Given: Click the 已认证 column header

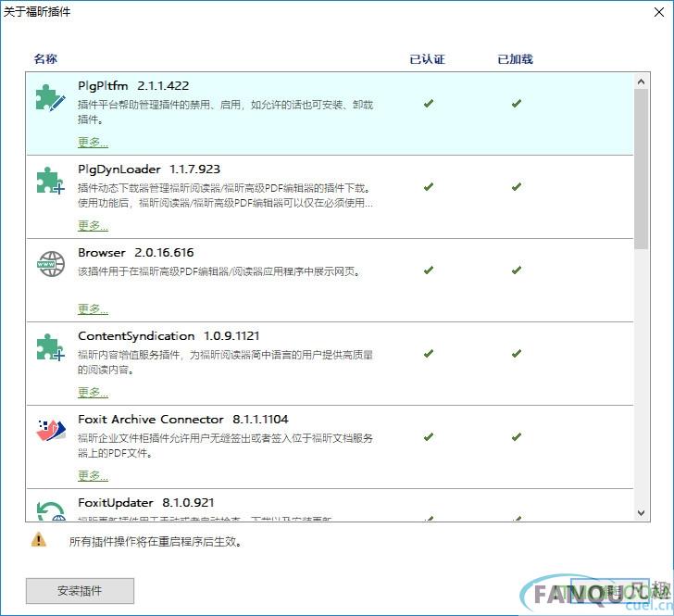Looking at the screenshot, I should pyautogui.click(x=428, y=59).
